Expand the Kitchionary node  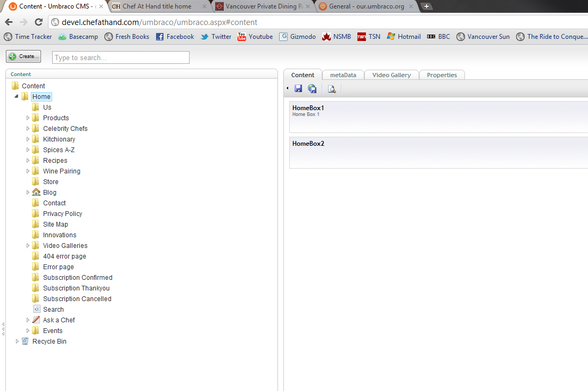tap(28, 139)
